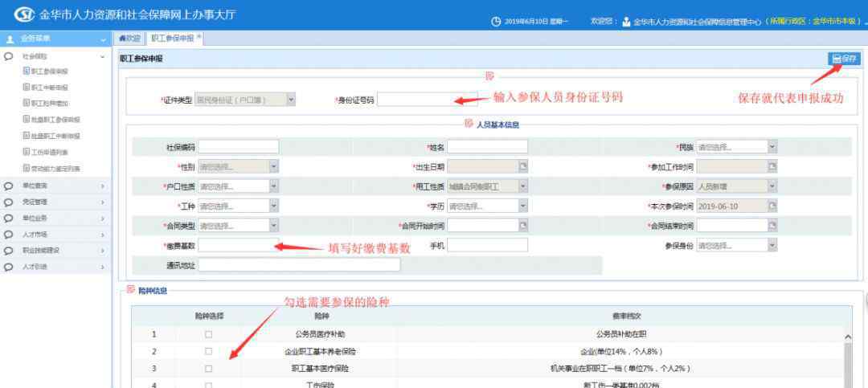The image size is (868, 388).
Task: Select the 职工基本医疗保险 checkbox
Action: pyautogui.click(x=208, y=369)
